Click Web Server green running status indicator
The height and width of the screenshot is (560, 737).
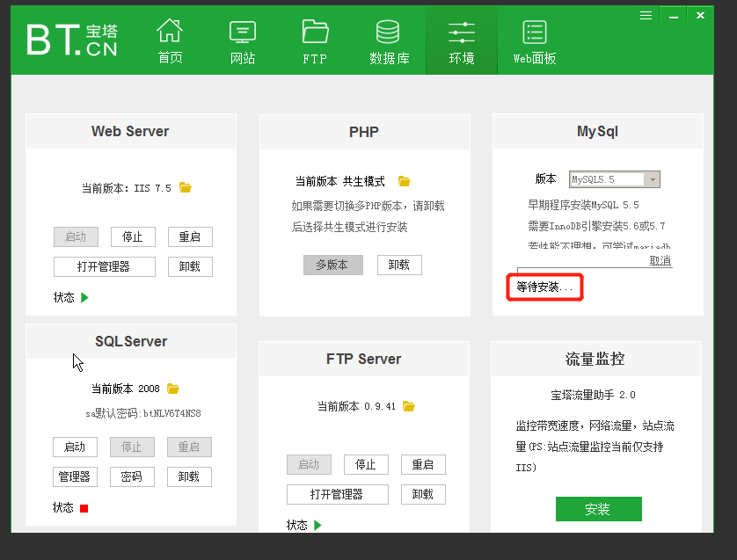point(84,297)
